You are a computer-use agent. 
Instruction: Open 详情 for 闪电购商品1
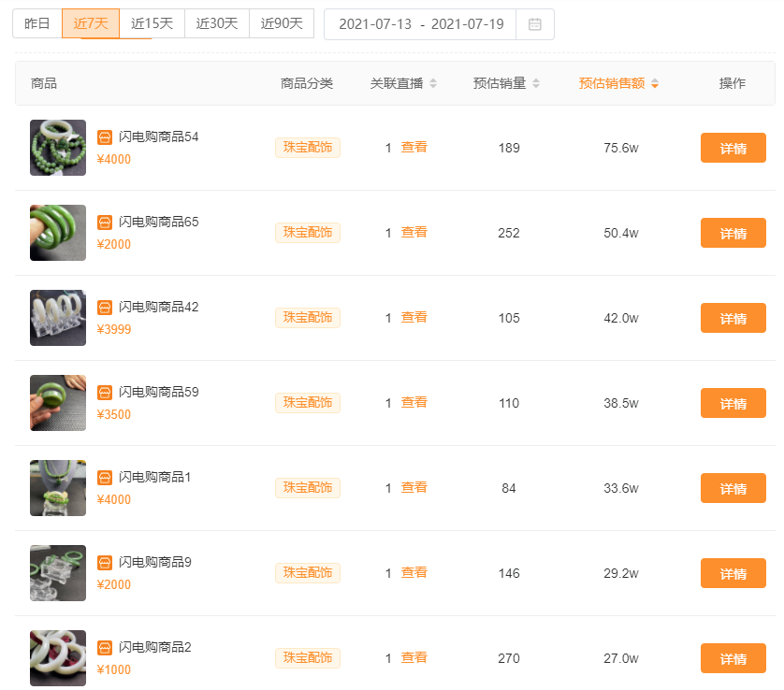pyautogui.click(x=733, y=488)
